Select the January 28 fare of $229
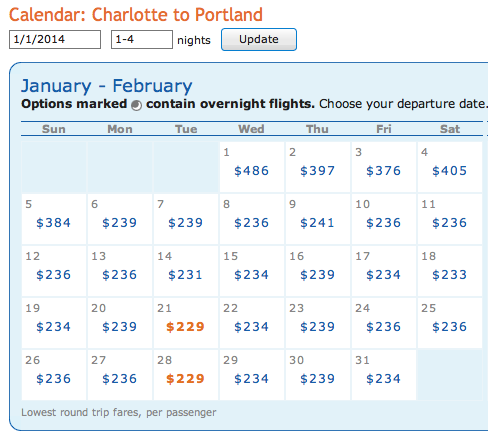Image resolution: width=488 pixels, height=437 pixels. [185, 379]
